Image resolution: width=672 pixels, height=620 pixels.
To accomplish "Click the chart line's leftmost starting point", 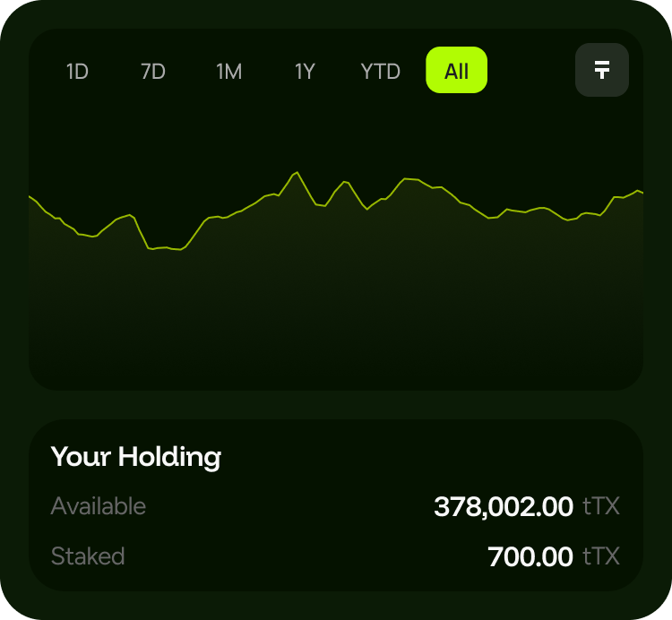I will coord(30,196).
